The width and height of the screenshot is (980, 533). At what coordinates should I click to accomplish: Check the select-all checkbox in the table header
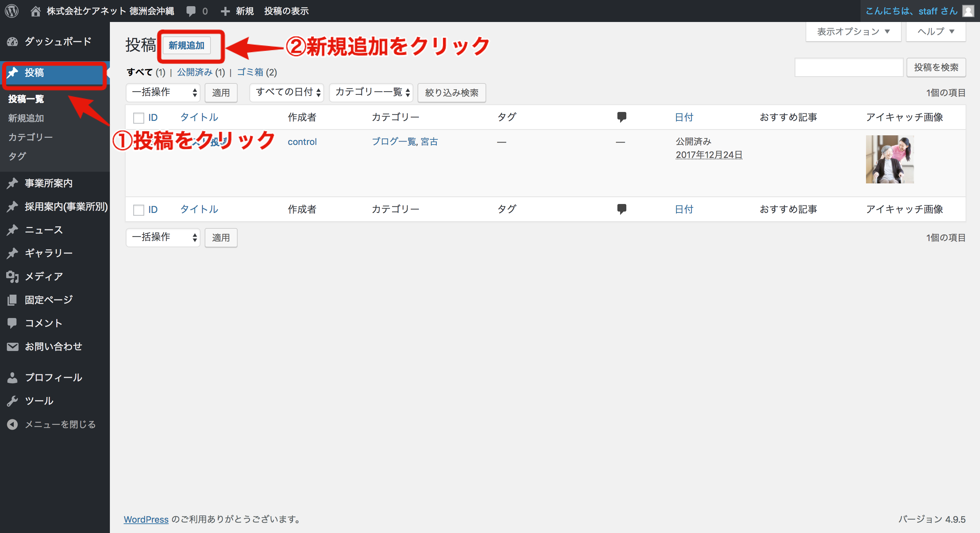point(138,118)
